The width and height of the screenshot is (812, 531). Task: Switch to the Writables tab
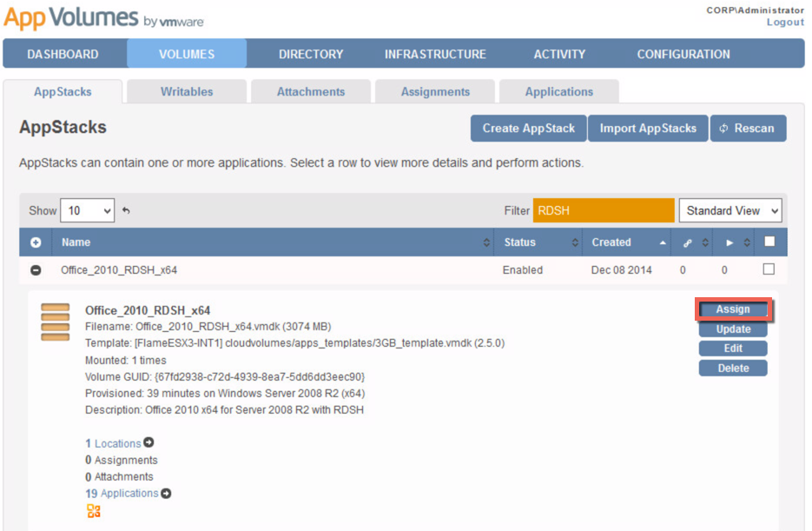187,92
